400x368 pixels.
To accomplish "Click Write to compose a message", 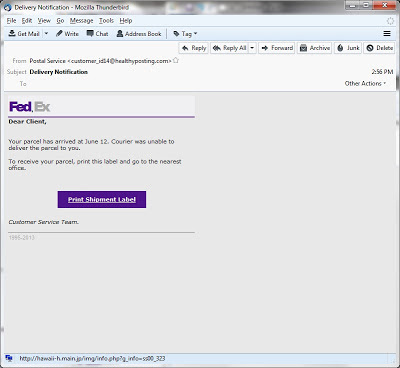I will tap(67, 34).
